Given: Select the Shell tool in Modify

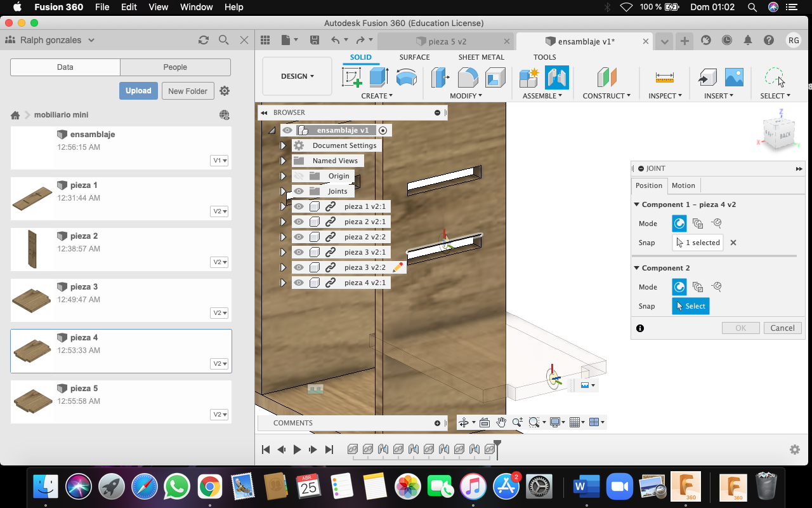Looking at the screenshot, I should pos(495,77).
